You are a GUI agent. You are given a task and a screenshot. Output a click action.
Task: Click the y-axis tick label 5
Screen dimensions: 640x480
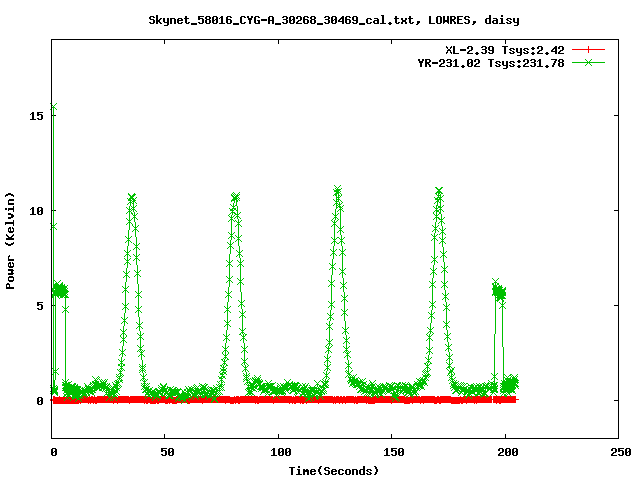tap(40, 306)
